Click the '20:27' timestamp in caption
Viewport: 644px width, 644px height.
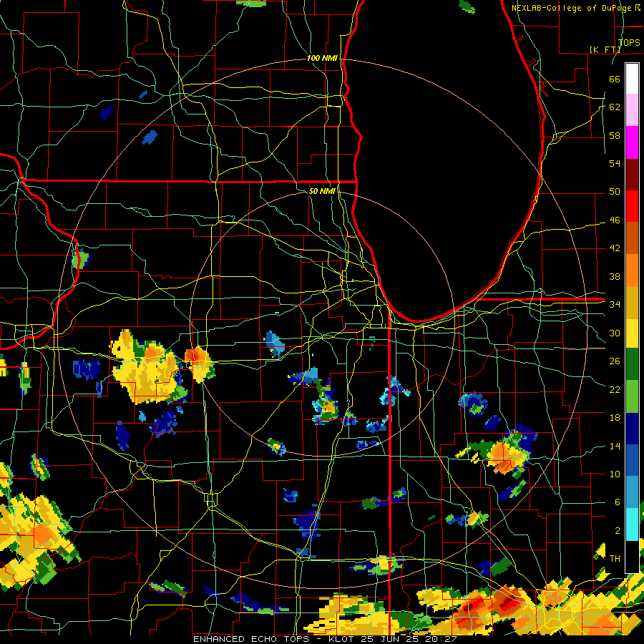[439, 639]
